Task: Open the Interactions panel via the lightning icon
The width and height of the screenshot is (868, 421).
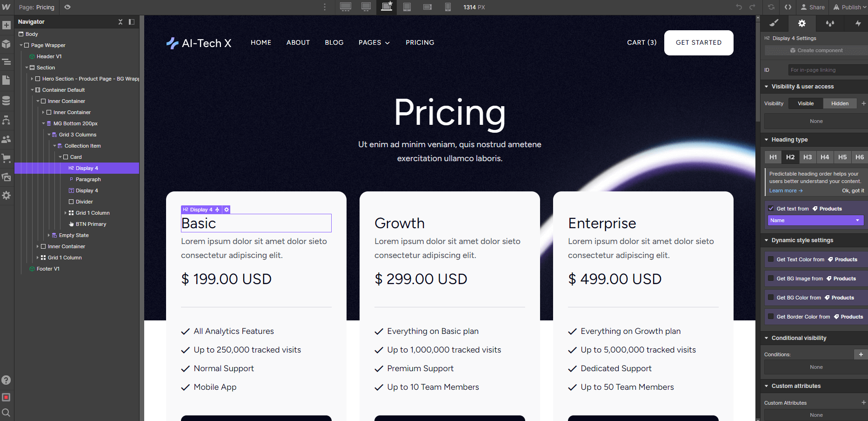Action: pos(857,23)
